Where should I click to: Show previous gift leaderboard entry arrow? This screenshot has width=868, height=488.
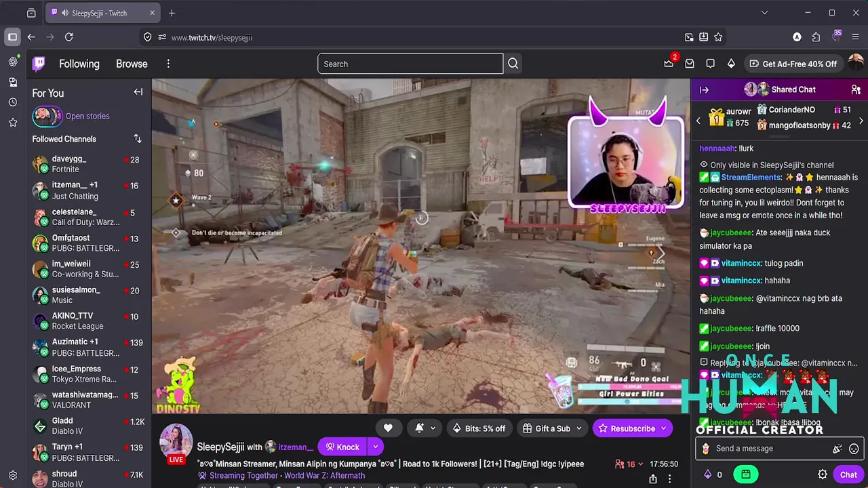point(698,121)
